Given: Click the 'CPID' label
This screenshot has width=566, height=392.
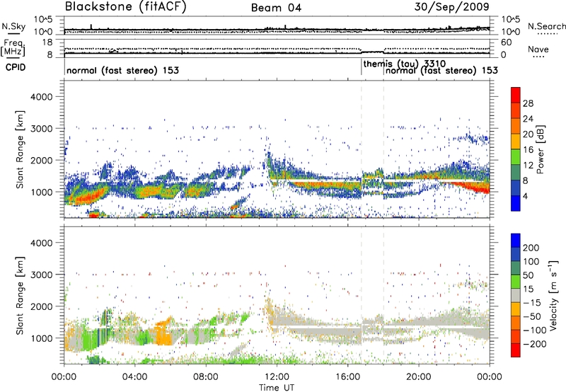Looking at the screenshot, I should point(16,67).
